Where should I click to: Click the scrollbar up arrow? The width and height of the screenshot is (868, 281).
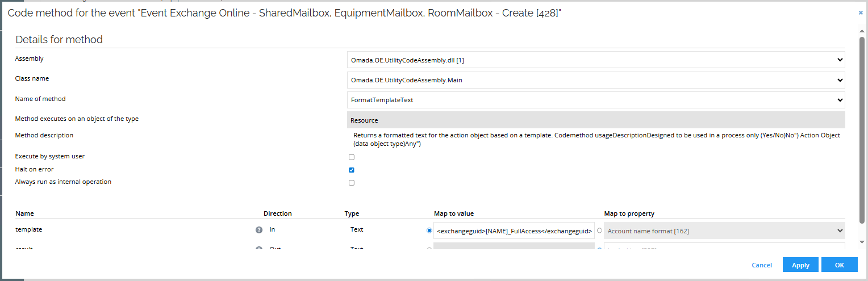pyautogui.click(x=862, y=32)
